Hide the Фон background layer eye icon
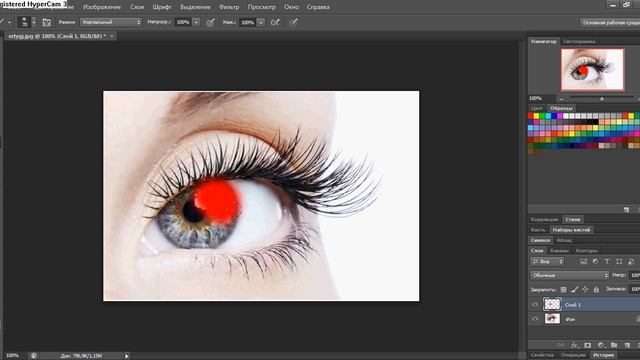Viewport: 640px width, 360px height. click(535, 319)
